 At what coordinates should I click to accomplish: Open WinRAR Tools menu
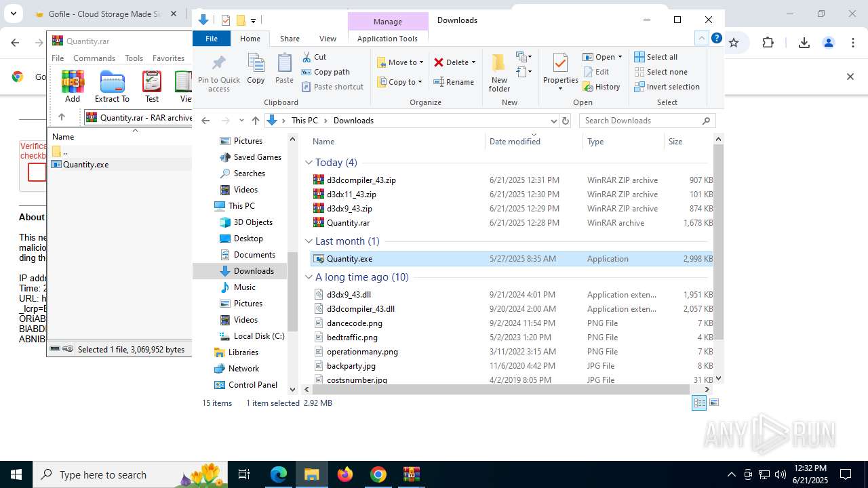[134, 58]
